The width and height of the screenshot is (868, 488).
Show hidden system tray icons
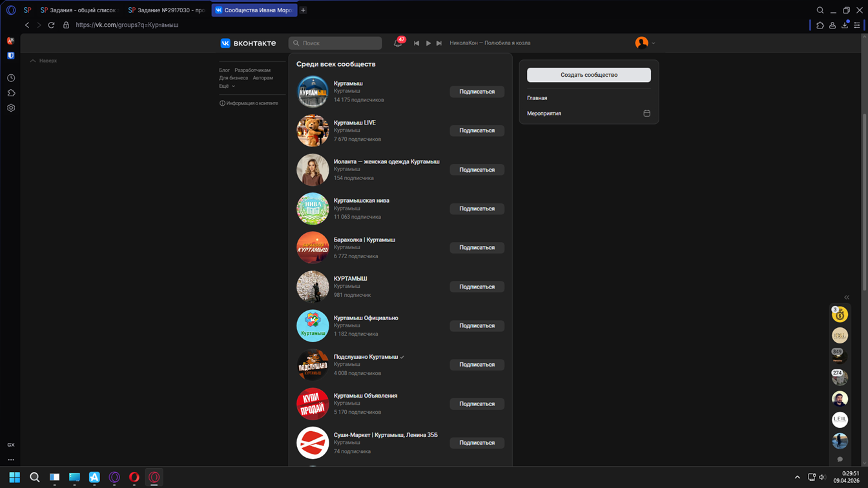pos(797,478)
